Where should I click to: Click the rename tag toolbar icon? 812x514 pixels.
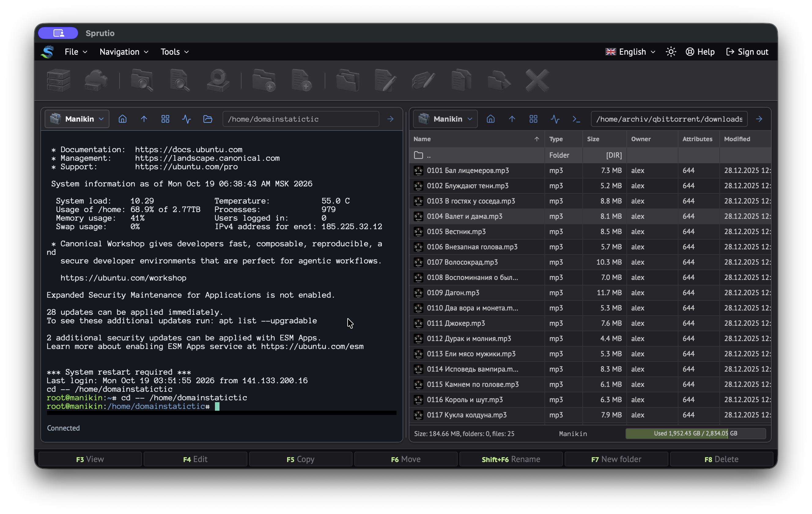[423, 81]
